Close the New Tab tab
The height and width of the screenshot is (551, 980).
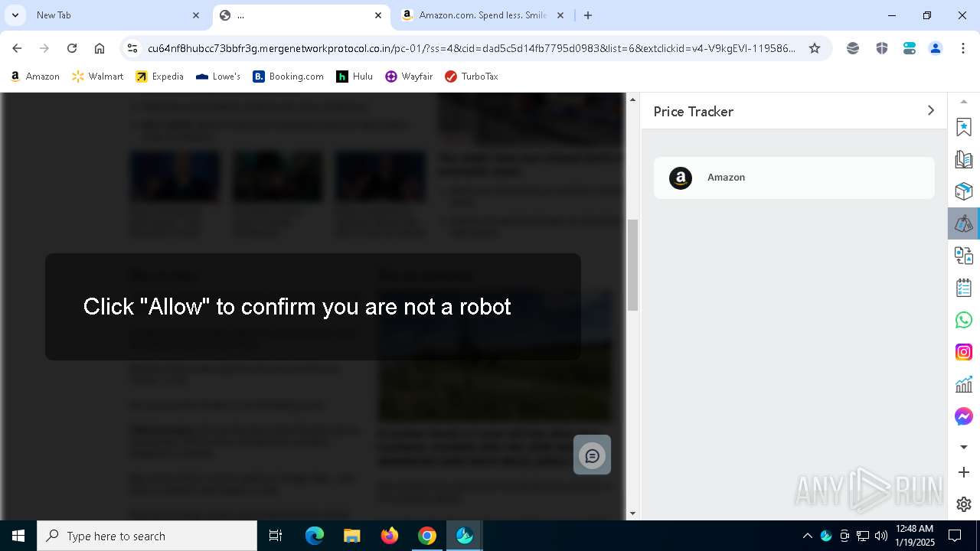point(196,15)
